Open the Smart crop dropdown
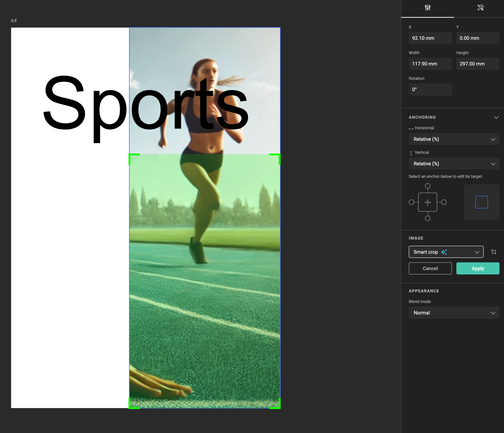 (446, 252)
